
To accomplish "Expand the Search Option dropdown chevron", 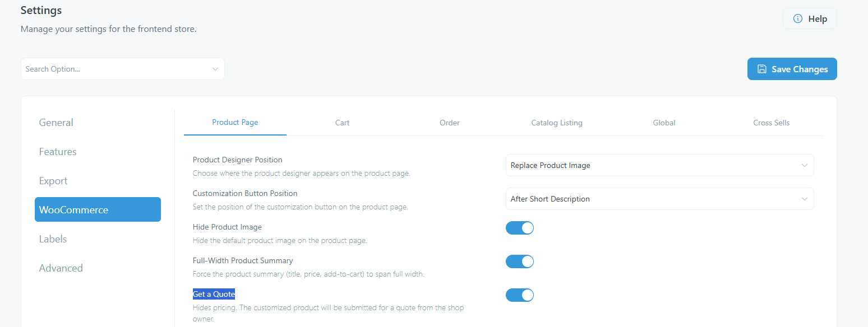I will 215,69.
